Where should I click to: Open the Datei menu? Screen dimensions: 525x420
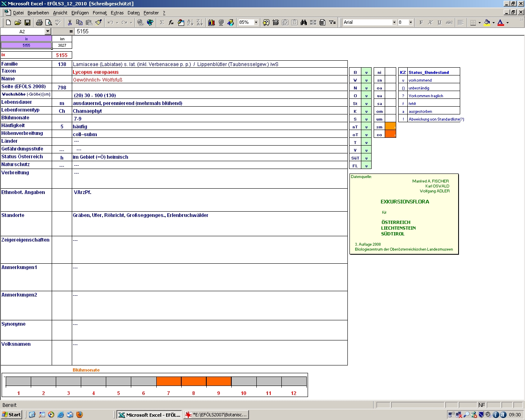tap(18, 13)
